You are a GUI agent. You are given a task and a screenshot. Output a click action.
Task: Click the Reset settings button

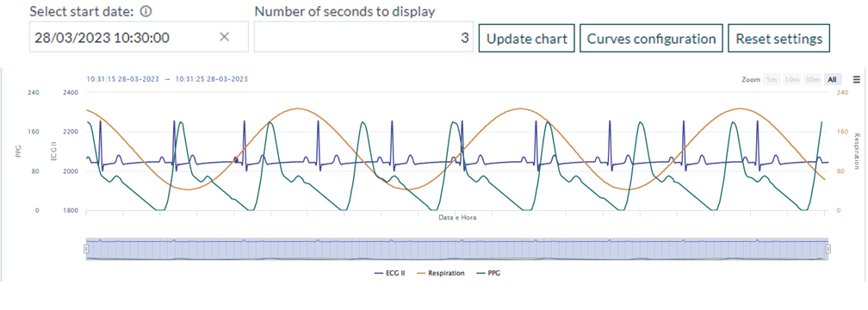pyautogui.click(x=778, y=38)
